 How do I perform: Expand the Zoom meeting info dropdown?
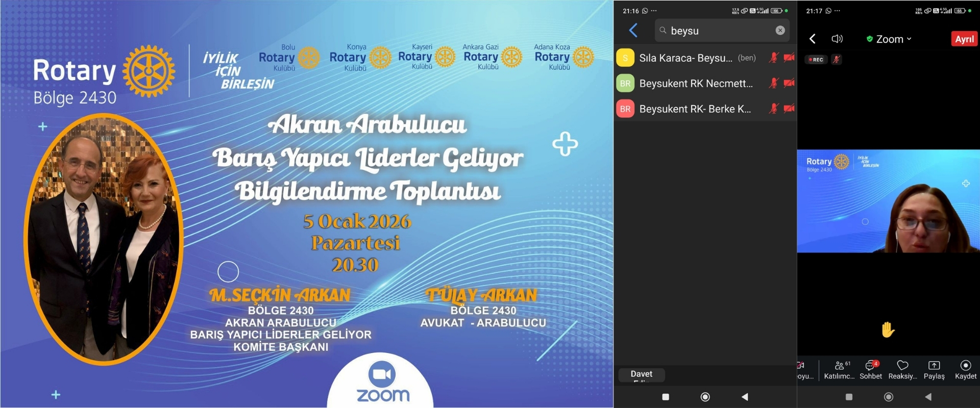pyautogui.click(x=890, y=39)
